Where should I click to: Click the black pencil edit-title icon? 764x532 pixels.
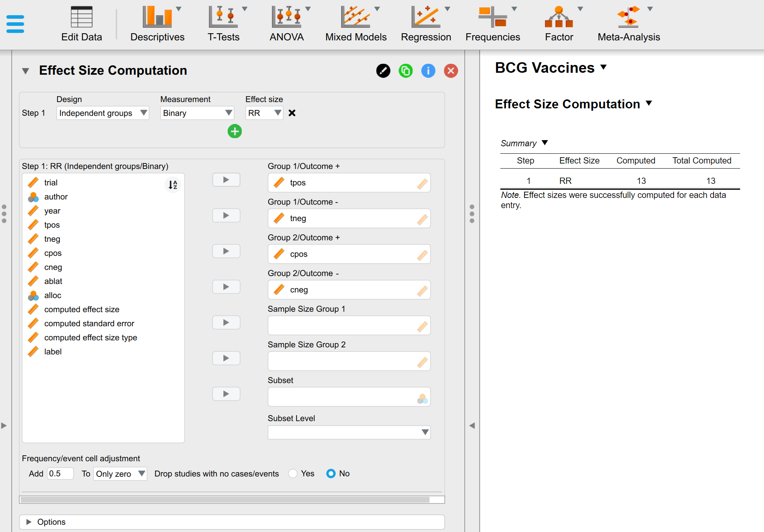tap(383, 71)
